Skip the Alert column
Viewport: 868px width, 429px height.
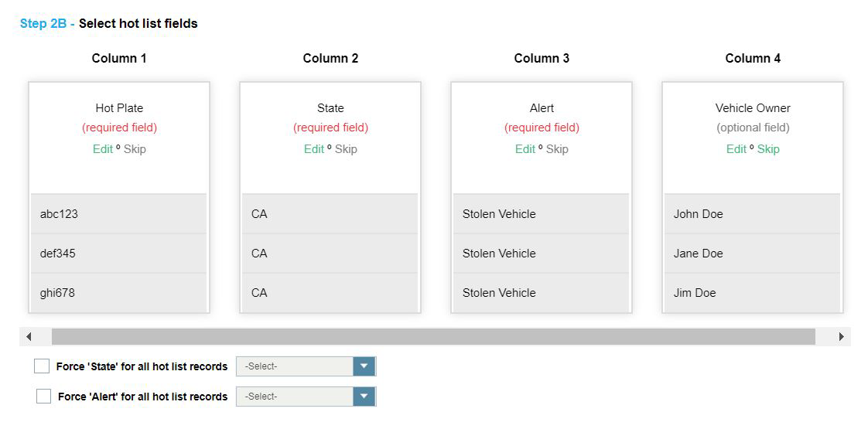(x=557, y=149)
